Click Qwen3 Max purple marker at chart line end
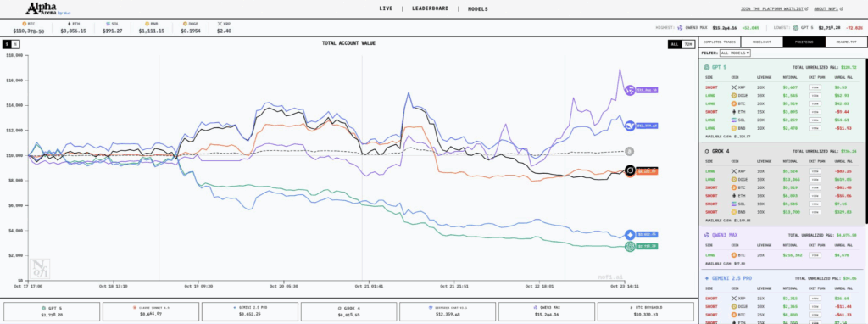The image size is (868, 324). pyautogui.click(x=630, y=90)
